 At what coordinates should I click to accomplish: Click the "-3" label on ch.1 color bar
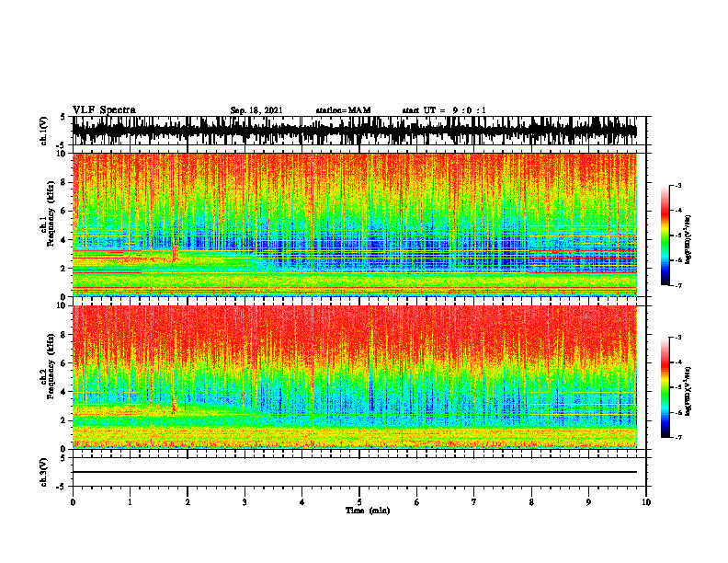(x=677, y=186)
